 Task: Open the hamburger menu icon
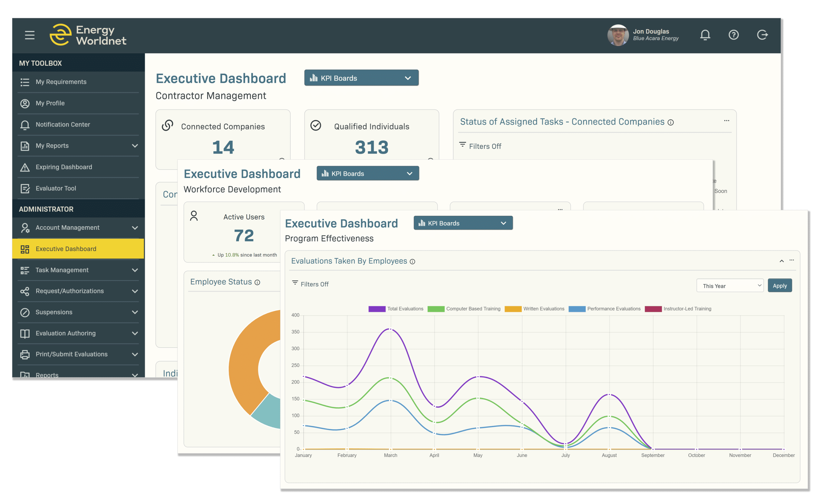pos(29,35)
